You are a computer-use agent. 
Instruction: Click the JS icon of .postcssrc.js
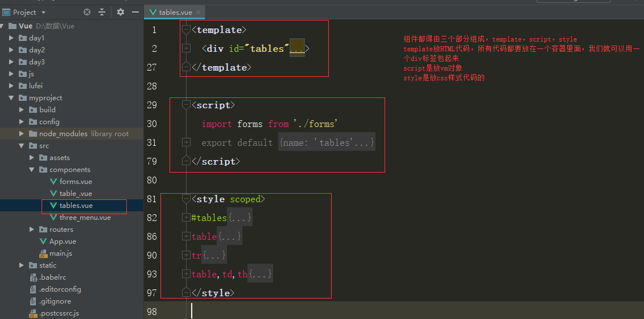(33, 313)
